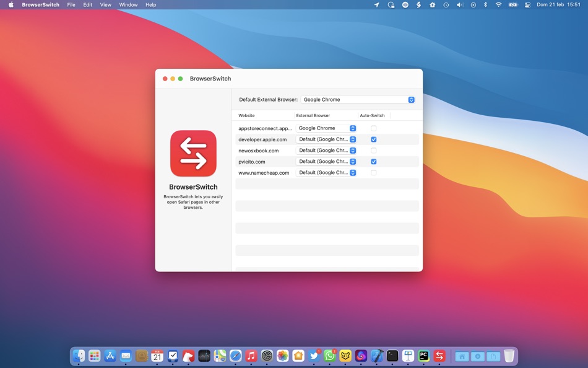Open WhatsApp from the dock

[330, 355]
